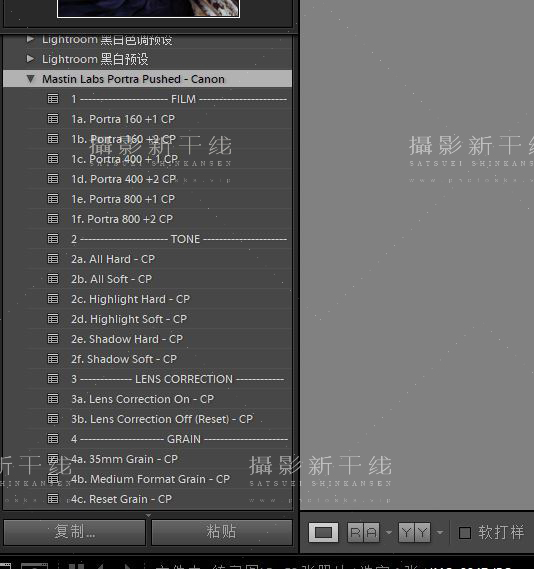
Task: Click the 粘贴 paste button
Action: [x=222, y=532]
